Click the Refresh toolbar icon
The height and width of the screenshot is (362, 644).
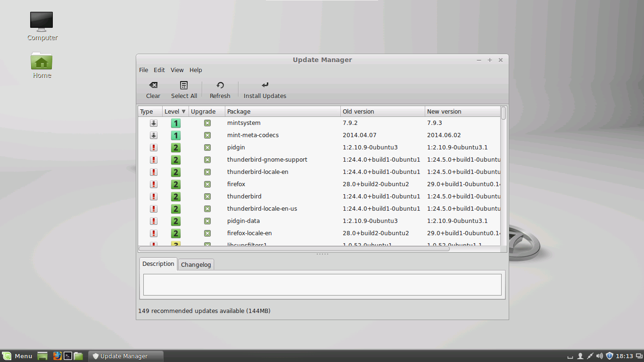point(220,85)
